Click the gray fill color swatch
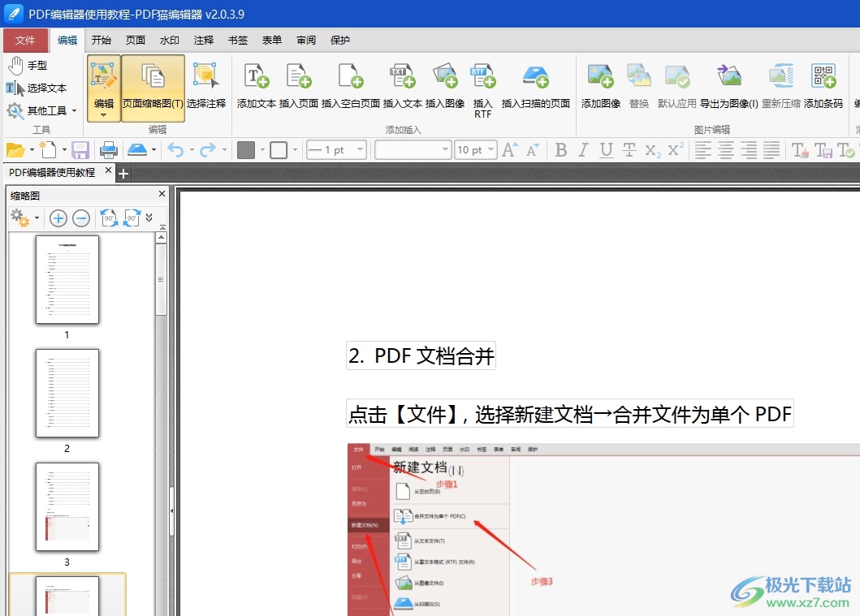The height and width of the screenshot is (616, 860). 246,150
